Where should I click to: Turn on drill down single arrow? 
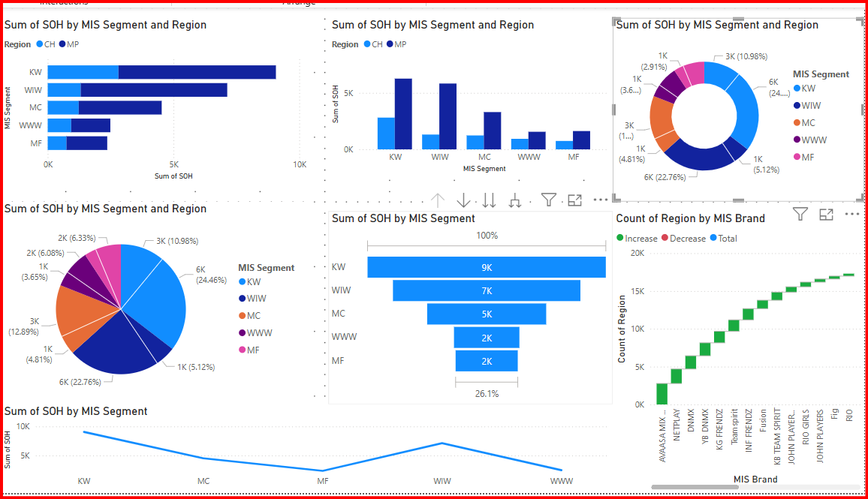click(464, 200)
